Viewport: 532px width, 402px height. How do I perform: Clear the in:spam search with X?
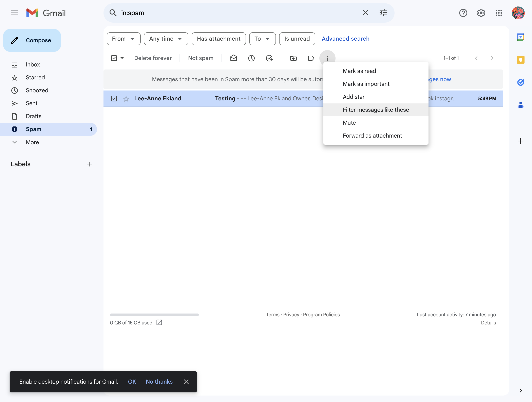(365, 13)
